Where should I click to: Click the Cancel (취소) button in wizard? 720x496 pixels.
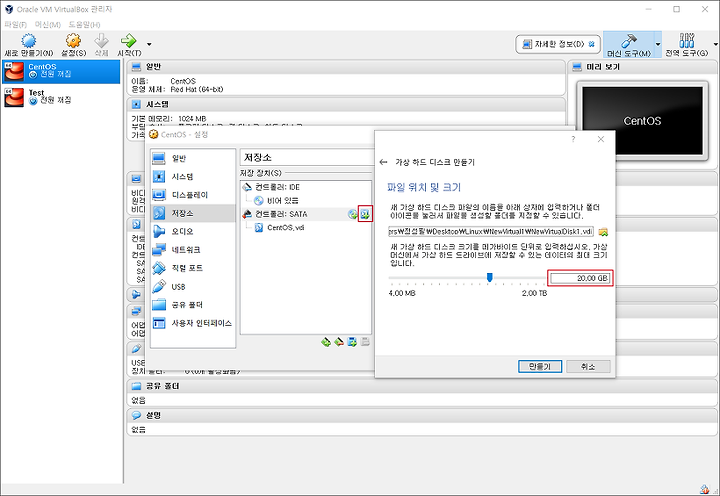[588, 366]
